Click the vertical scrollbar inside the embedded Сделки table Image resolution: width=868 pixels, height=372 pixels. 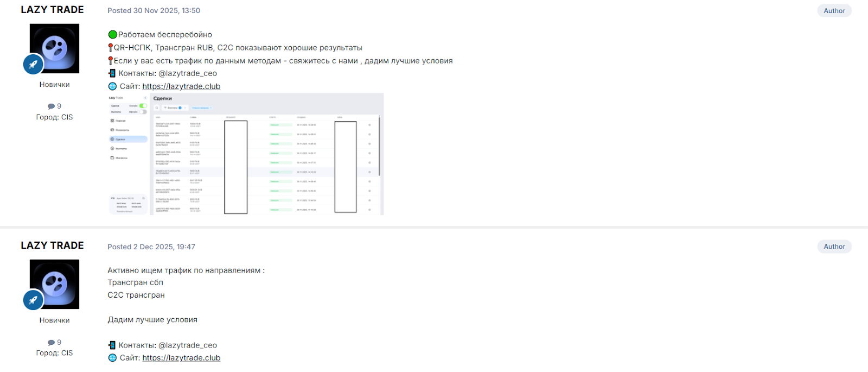(379, 147)
